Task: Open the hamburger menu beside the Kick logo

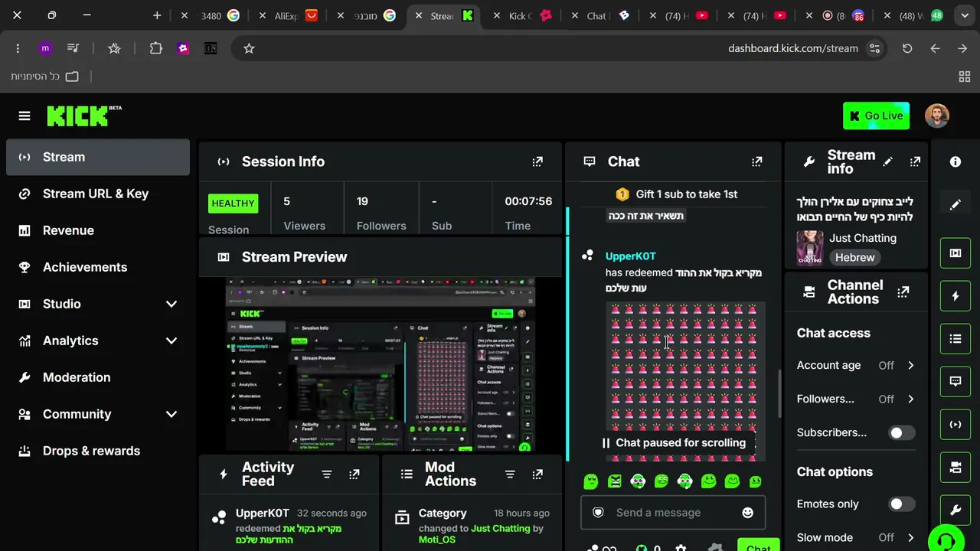Action: [x=24, y=116]
